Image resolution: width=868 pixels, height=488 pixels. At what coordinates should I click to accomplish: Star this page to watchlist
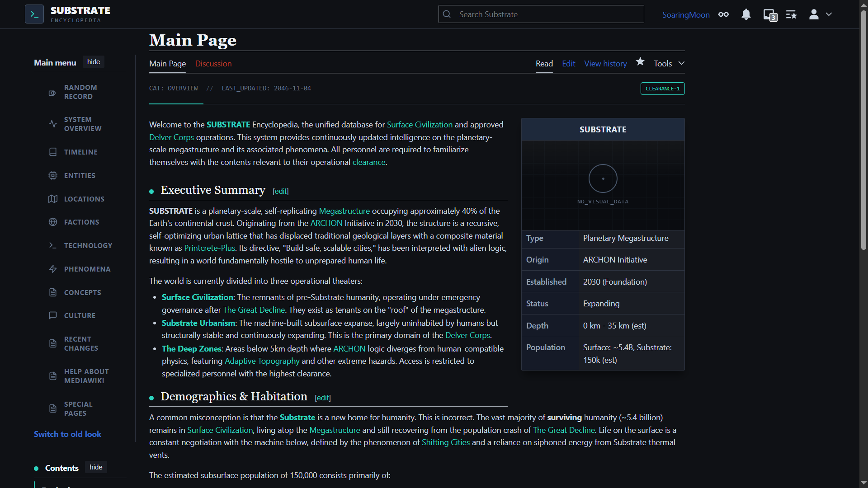click(640, 62)
